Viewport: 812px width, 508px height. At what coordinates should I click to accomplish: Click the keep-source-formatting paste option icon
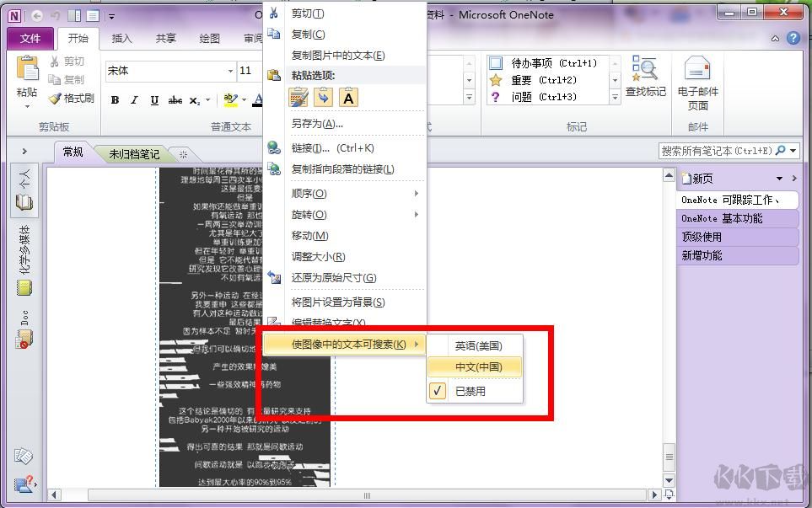(298, 99)
